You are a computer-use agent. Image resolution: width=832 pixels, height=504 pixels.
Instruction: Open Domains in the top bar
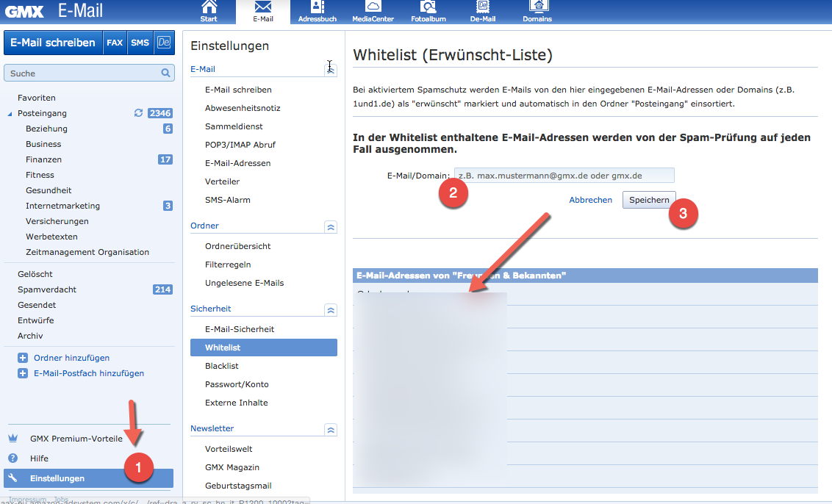[x=537, y=12]
